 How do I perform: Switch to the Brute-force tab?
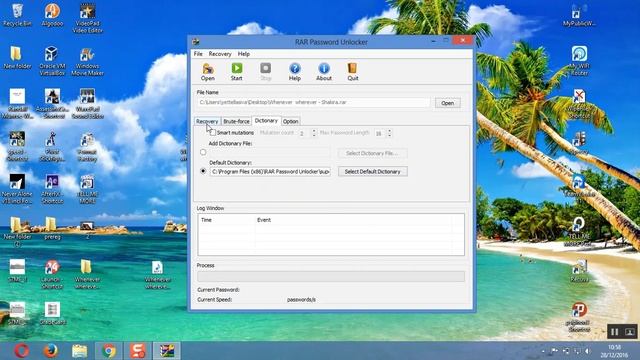click(236, 121)
